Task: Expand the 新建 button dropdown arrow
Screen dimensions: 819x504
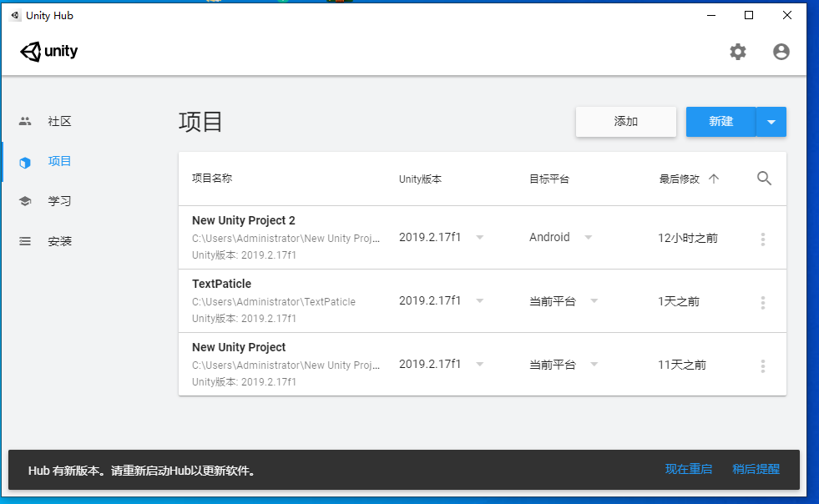Action: click(771, 122)
